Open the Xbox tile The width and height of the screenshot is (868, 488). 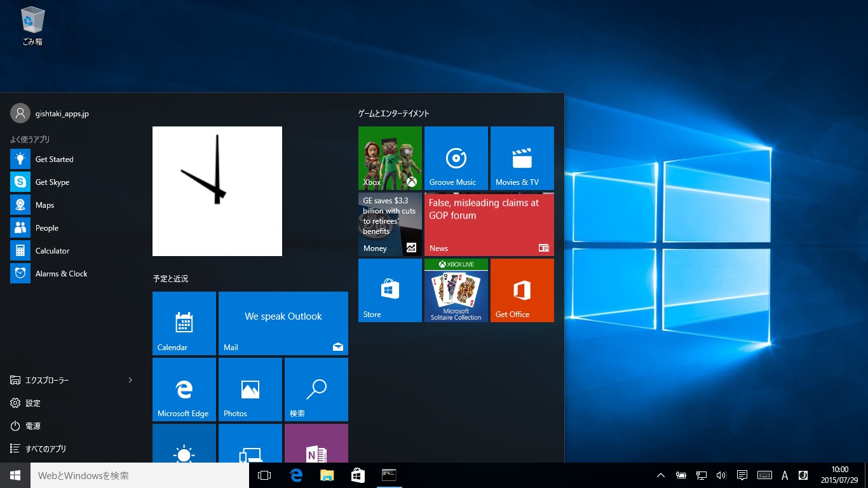point(390,158)
